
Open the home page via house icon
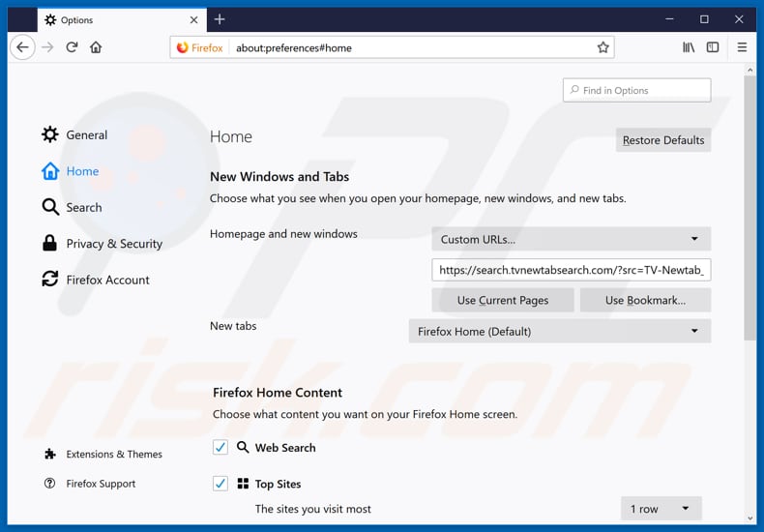coord(96,47)
